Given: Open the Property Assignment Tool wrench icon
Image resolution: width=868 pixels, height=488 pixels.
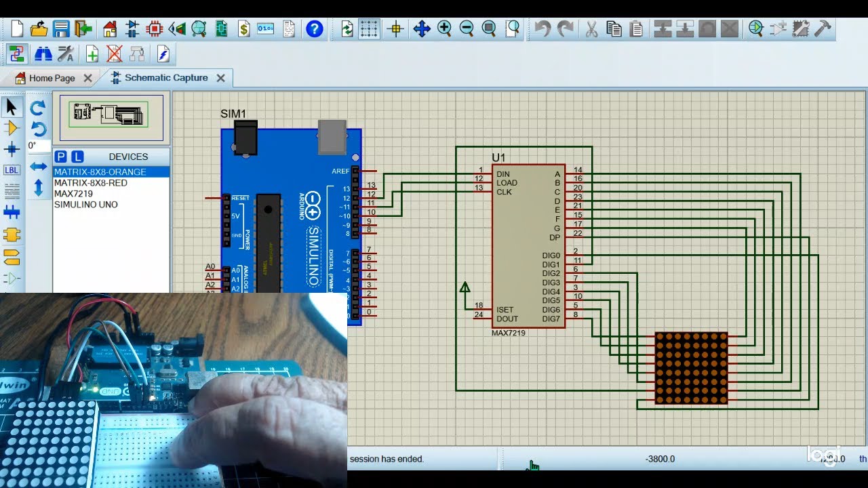Looking at the screenshot, I should click(x=66, y=54).
